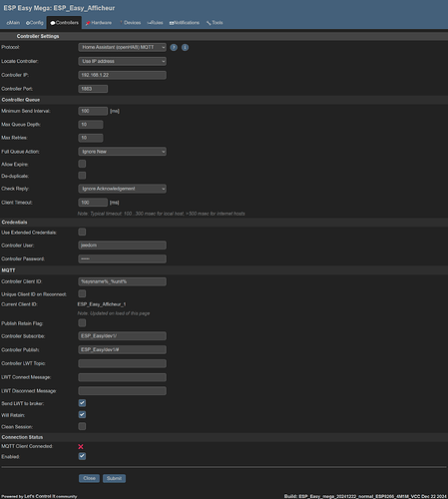Click the Close button

pos(89,478)
